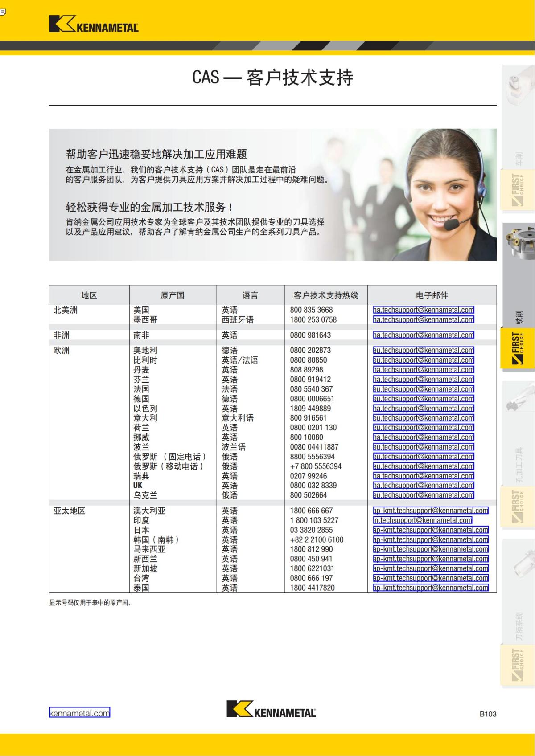Click the 德国 row email address
Image resolution: width=535 pixels, height=756 pixels.
[x=424, y=399]
